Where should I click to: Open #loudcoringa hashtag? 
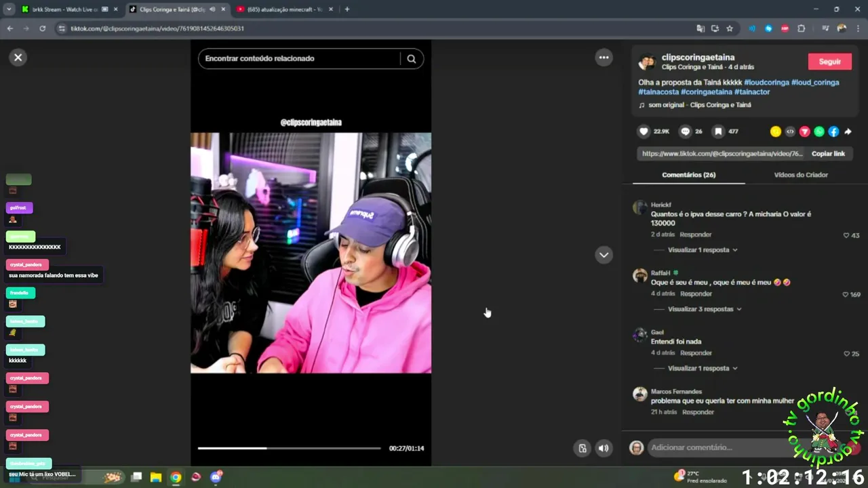pyautogui.click(x=766, y=83)
